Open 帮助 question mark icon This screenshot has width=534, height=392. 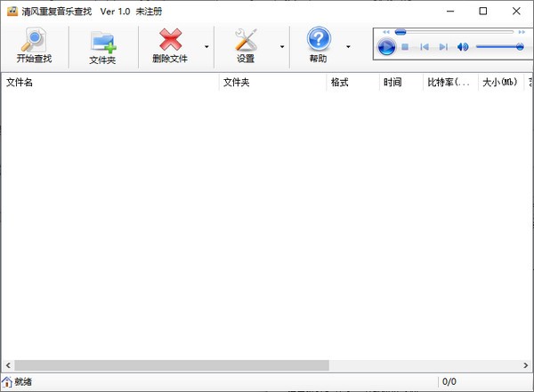319,39
